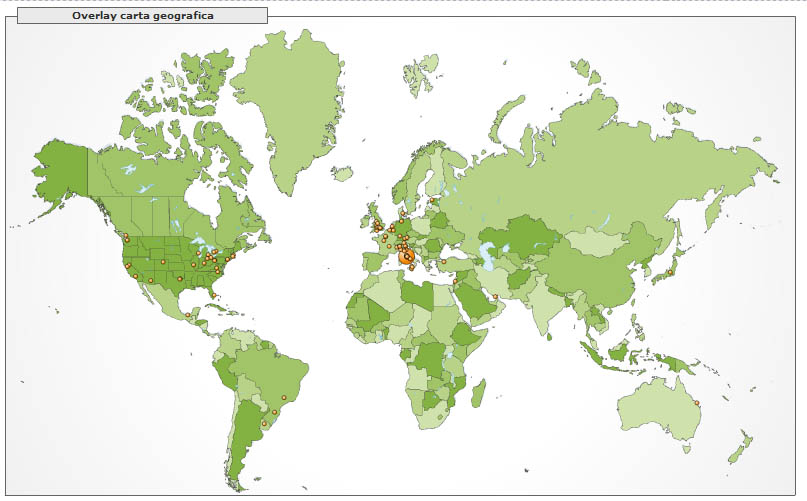Click the orange marker on Israel's coast
807x501 pixels.
click(x=455, y=281)
